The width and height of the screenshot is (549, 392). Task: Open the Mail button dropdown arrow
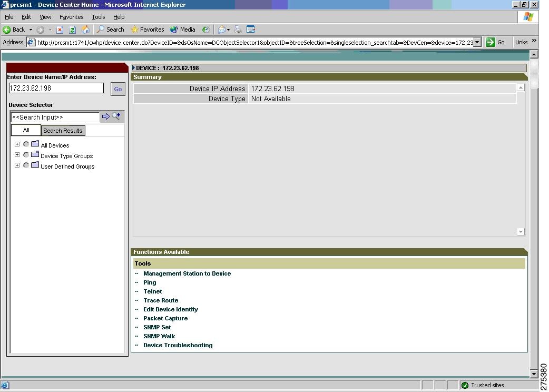pos(229,30)
